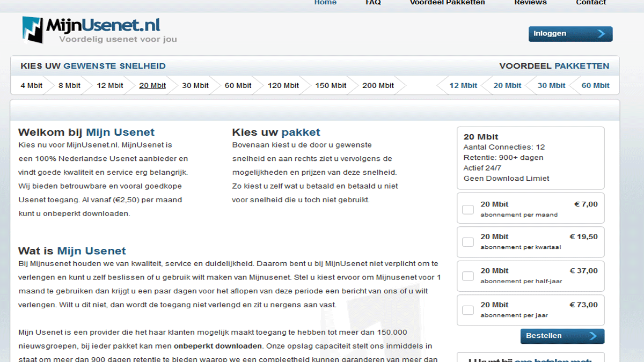Click the arrow icon on Inloggen button
Image resolution: width=644 pixels, height=362 pixels.
(x=601, y=34)
